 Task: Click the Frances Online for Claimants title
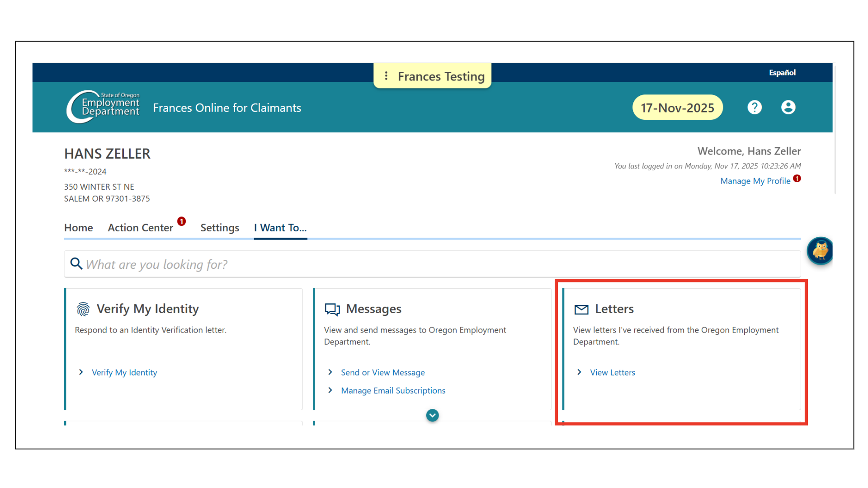227,108
